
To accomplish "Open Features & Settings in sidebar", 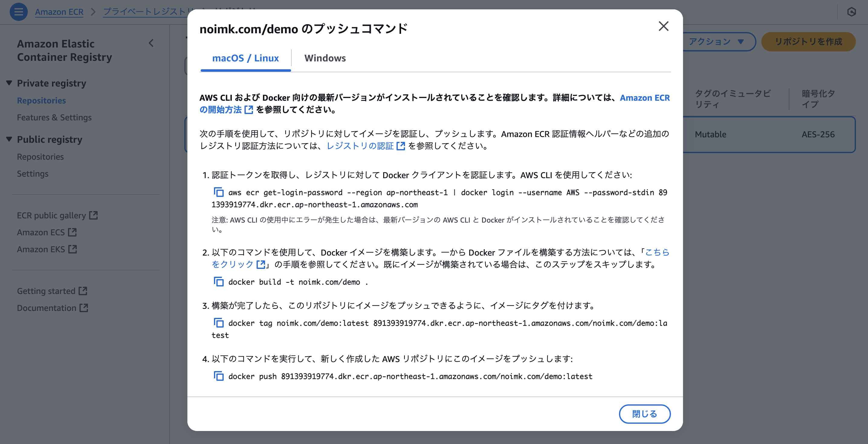I will pos(54,117).
